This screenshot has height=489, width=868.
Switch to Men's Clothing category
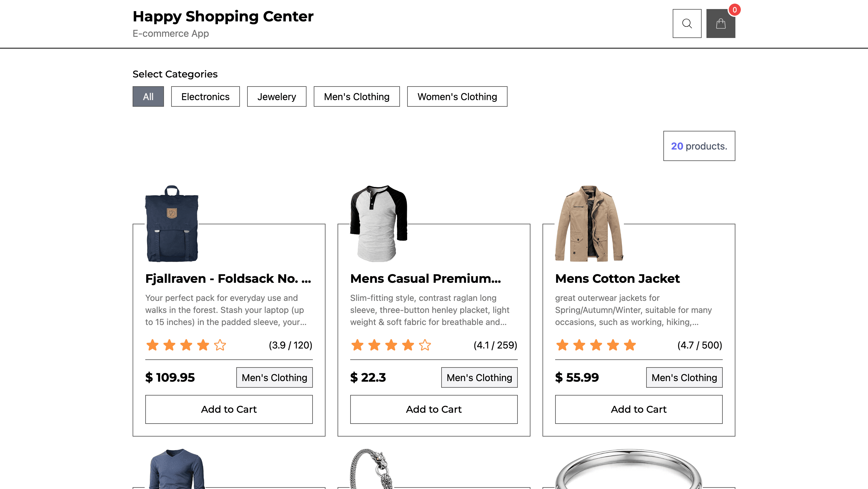pos(357,97)
